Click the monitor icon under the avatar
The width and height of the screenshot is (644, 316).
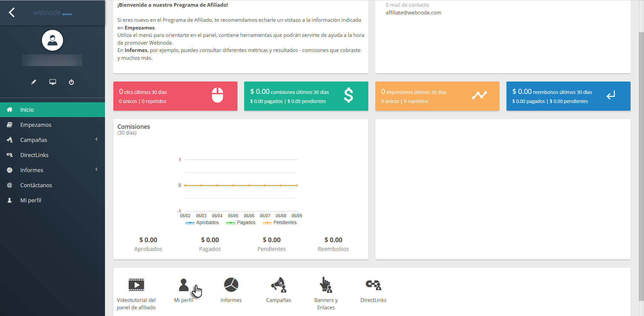coord(53,82)
